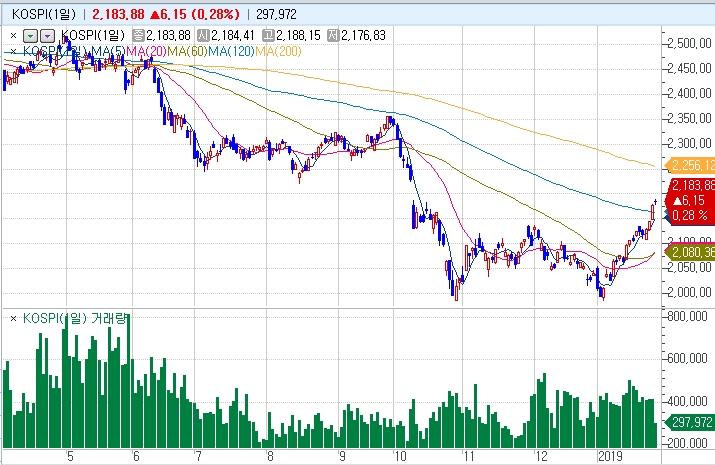Open the green dropdown arrow beside KOSPI

tap(29, 35)
